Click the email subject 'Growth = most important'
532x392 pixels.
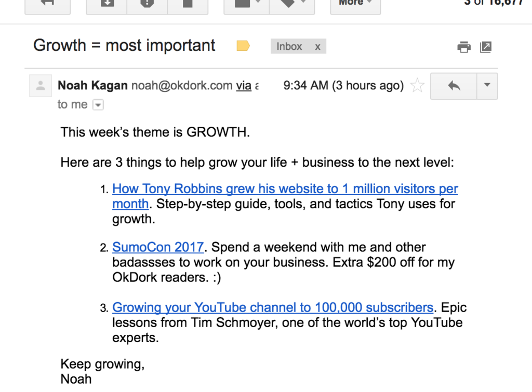(124, 46)
